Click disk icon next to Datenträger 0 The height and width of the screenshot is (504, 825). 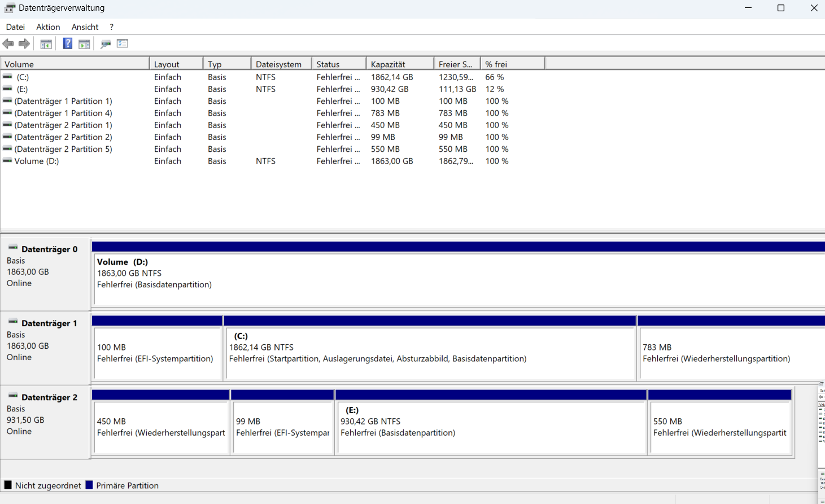13,248
